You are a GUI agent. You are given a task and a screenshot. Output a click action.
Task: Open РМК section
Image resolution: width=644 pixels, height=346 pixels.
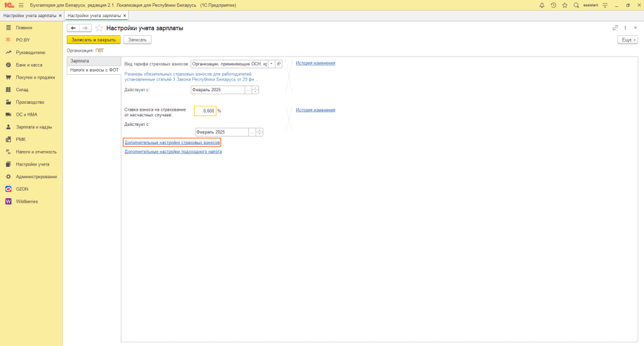click(31, 139)
